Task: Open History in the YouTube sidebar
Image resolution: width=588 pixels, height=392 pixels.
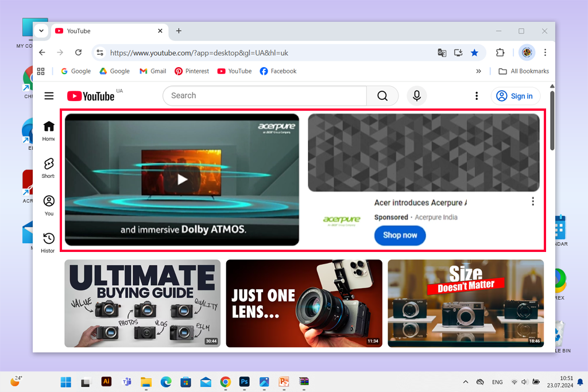Action: 49,243
